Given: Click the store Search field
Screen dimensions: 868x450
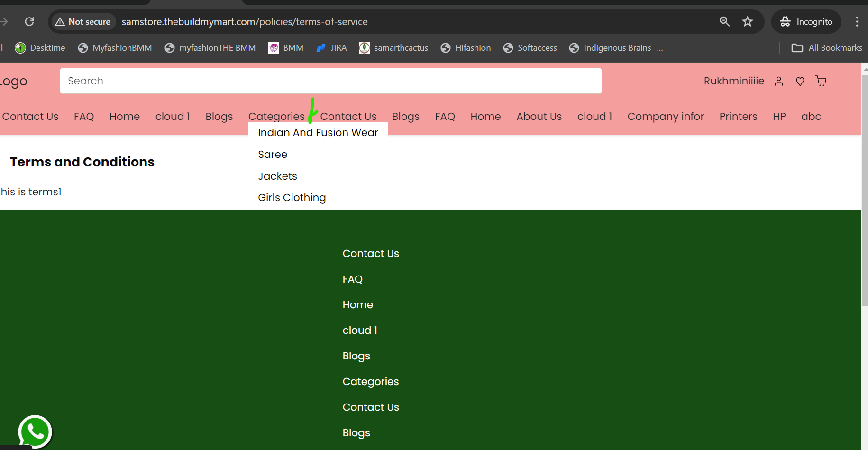Looking at the screenshot, I should click(331, 81).
